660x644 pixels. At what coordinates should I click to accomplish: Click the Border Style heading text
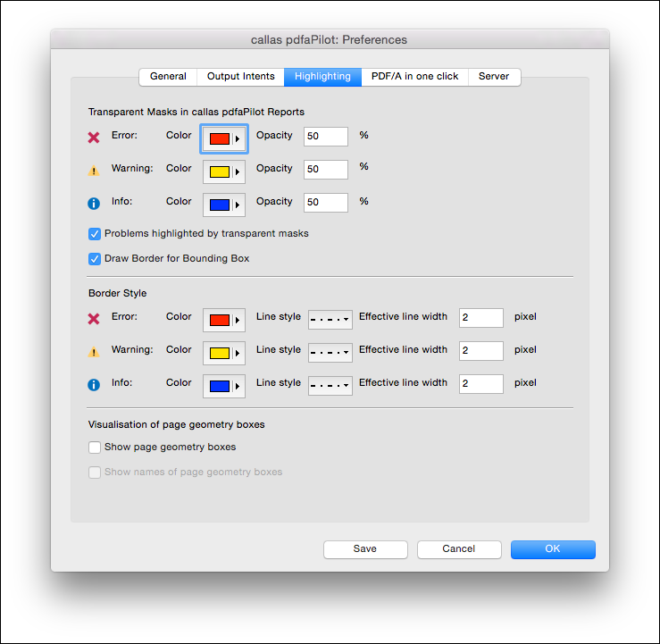(117, 293)
